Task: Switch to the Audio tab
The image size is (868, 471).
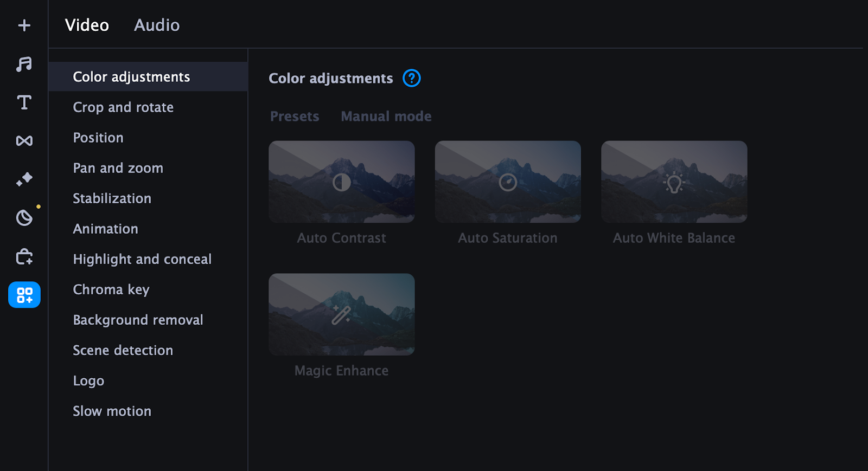Action: click(x=157, y=25)
